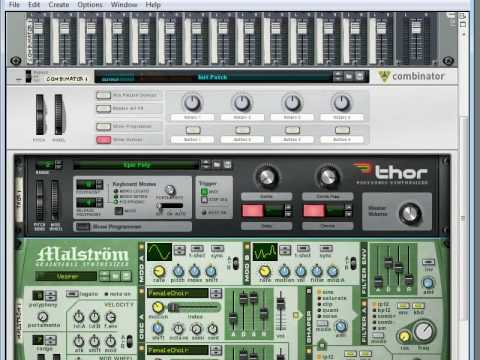Click Osc A vol slider
480x360 pixels.
[x=281, y=312]
